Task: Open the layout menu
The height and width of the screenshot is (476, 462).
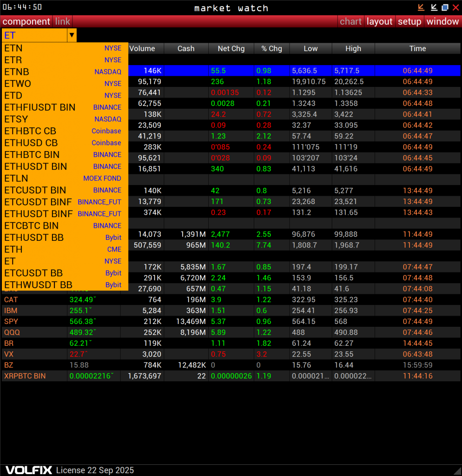Action: tap(379, 21)
